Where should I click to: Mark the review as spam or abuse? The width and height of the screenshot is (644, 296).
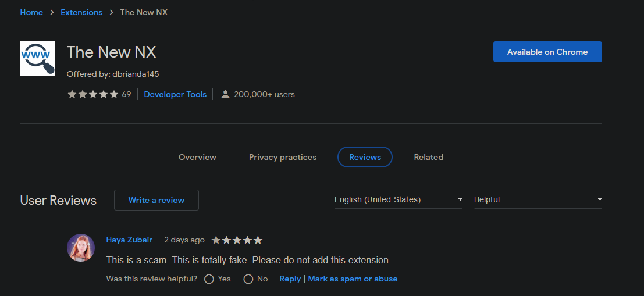pos(353,279)
